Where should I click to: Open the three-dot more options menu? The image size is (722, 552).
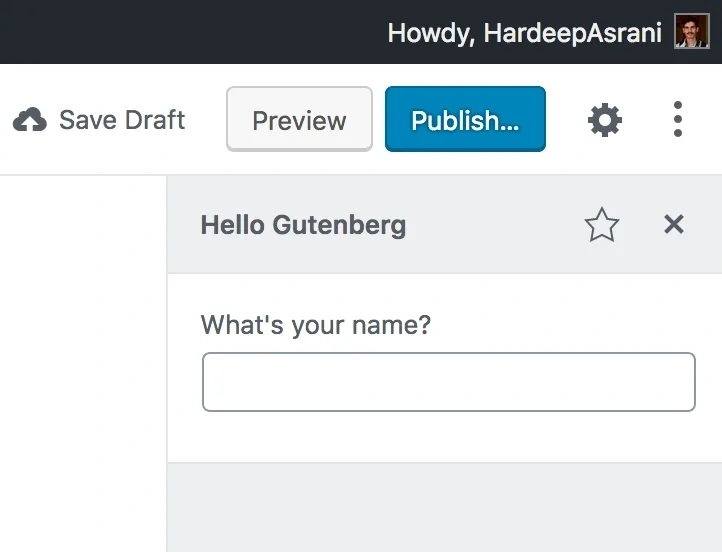pyautogui.click(x=678, y=120)
